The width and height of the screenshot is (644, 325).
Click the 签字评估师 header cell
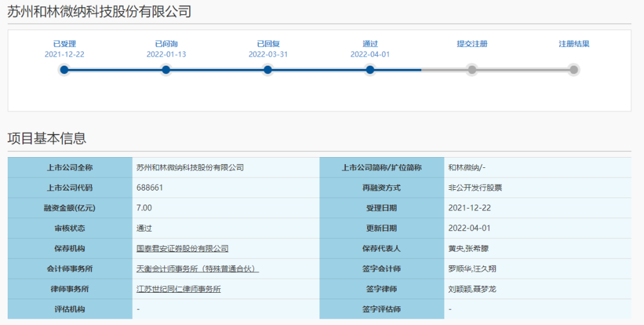381,310
